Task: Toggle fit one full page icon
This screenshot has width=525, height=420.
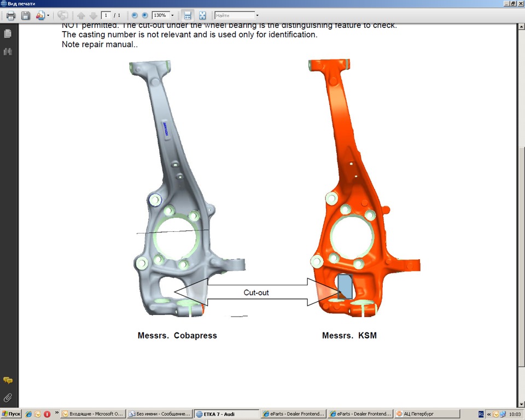Action: (x=202, y=15)
